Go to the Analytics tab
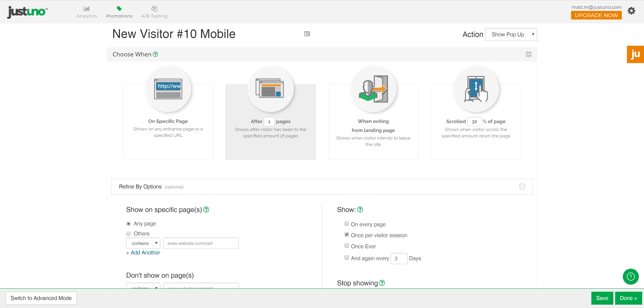 coord(87,12)
